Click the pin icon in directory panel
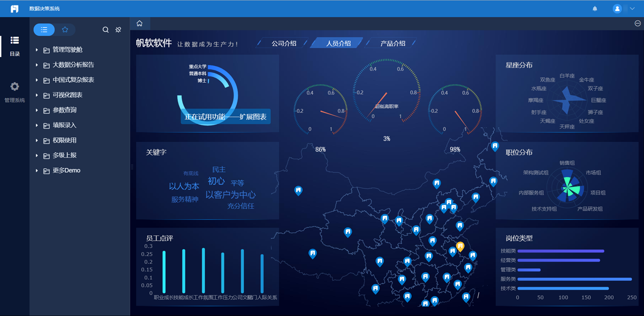Screen dimensions: 644x316 (x=118, y=30)
